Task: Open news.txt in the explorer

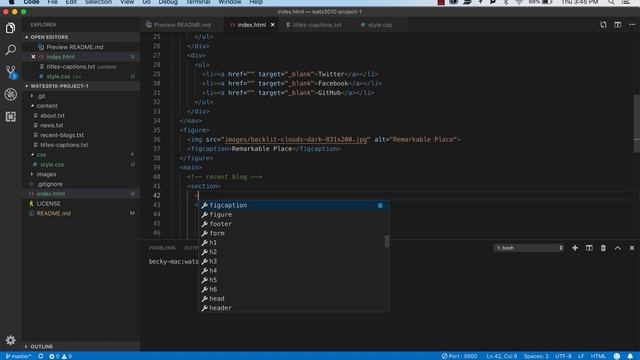Action: [x=51, y=126]
